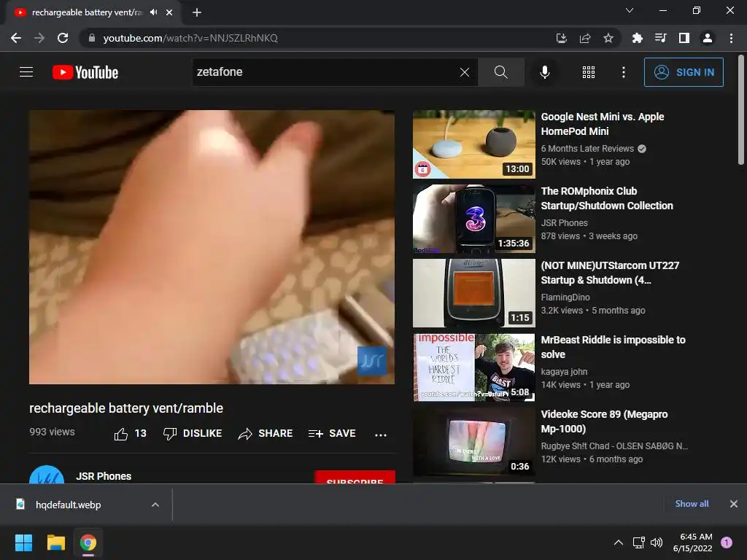Go to YouTube home via logo
Screen dimensions: 747x560
coord(85,72)
